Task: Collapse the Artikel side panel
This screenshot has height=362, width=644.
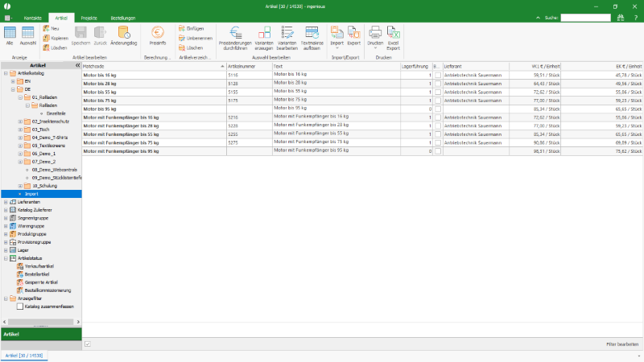Action: pos(77,65)
